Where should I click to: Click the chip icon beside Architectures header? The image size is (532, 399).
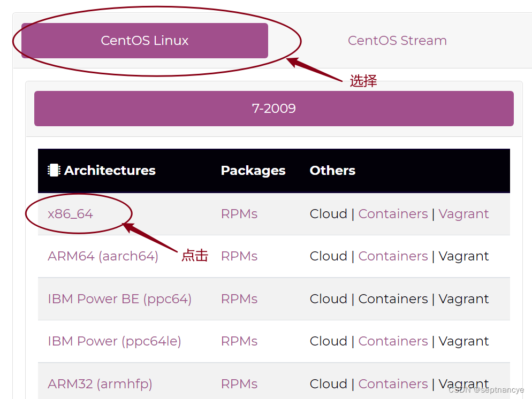coord(54,170)
